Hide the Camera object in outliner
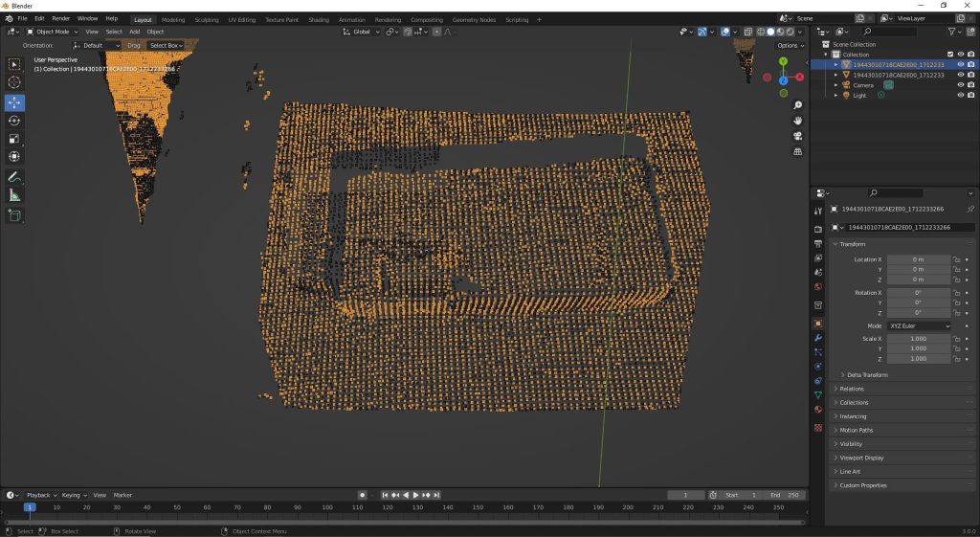 (960, 84)
